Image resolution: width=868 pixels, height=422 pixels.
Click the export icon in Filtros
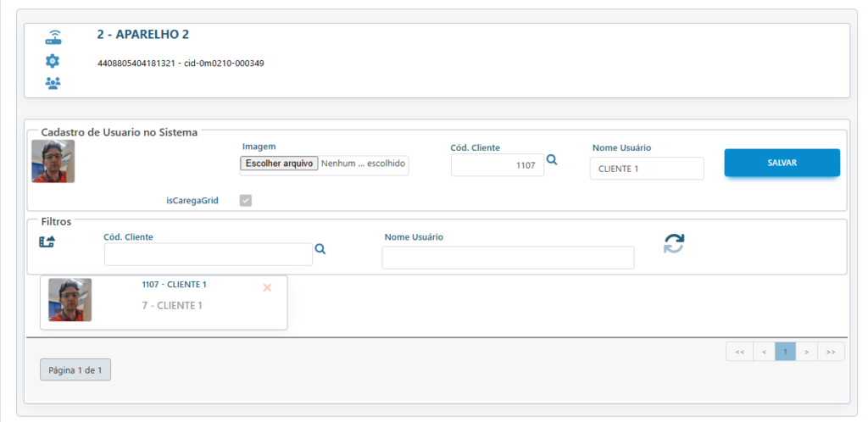coord(47,242)
